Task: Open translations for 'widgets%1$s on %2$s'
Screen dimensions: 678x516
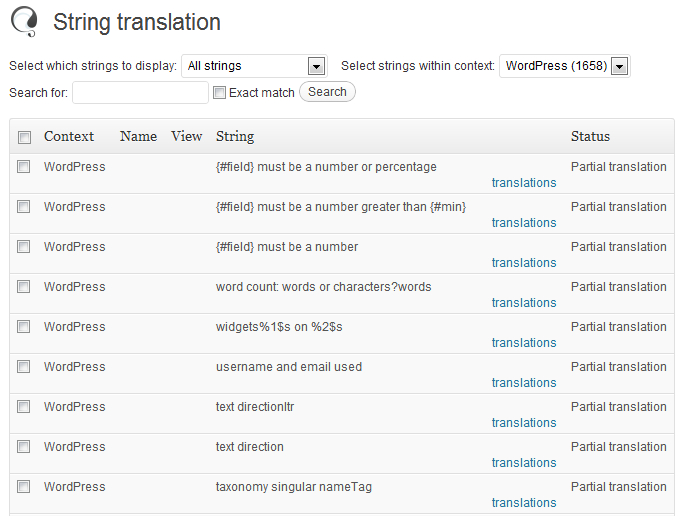Action: point(524,343)
